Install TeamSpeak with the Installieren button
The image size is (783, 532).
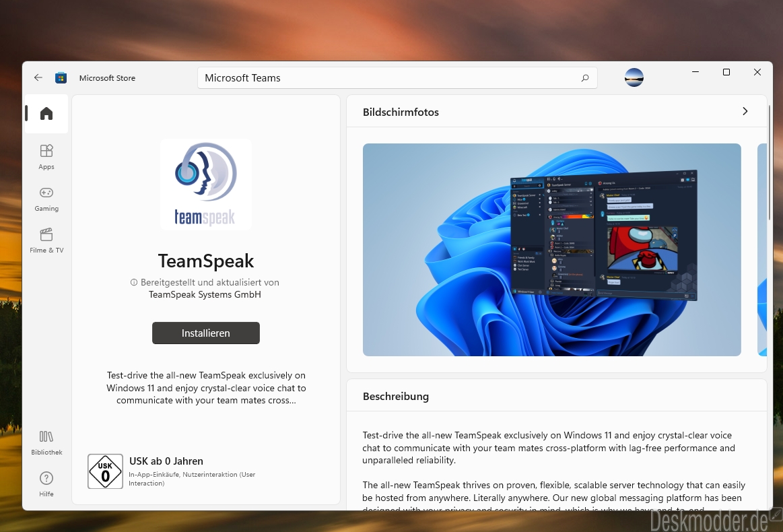tap(206, 333)
